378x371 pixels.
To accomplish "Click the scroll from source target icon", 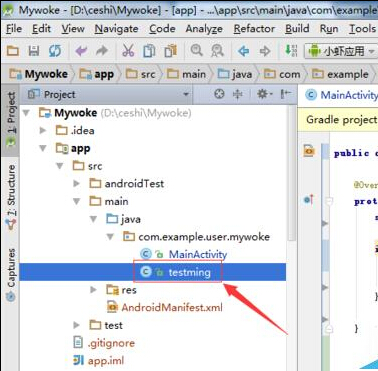I will coord(219,94).
